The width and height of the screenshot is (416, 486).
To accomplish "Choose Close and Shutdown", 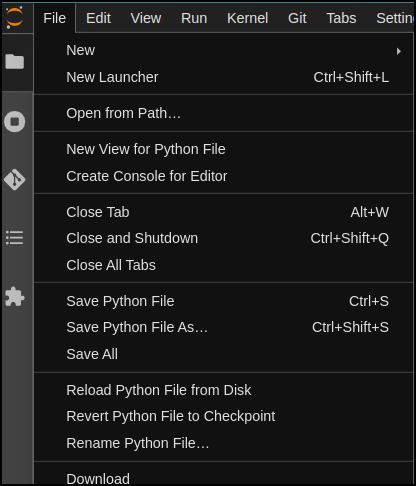I will [223, 238].
